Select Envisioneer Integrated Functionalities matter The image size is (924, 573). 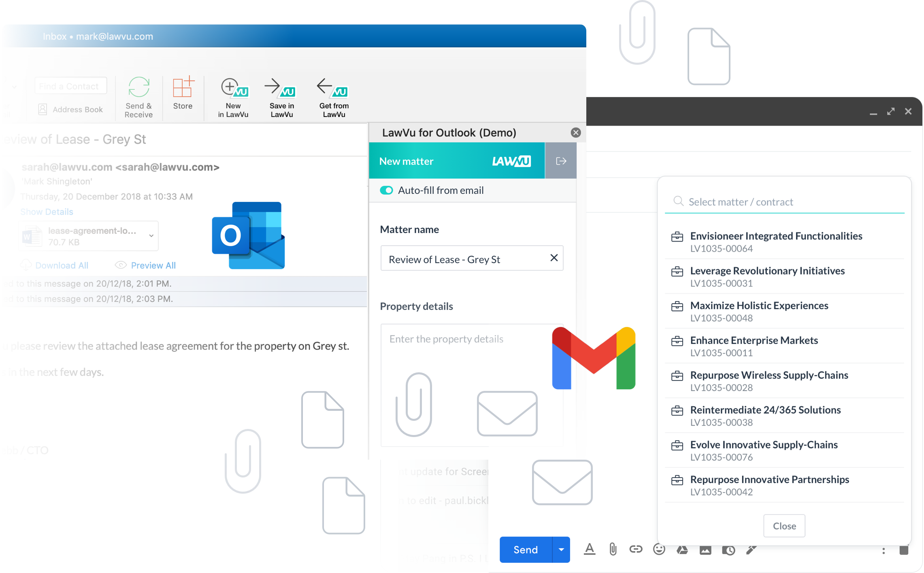pos(784,242)
